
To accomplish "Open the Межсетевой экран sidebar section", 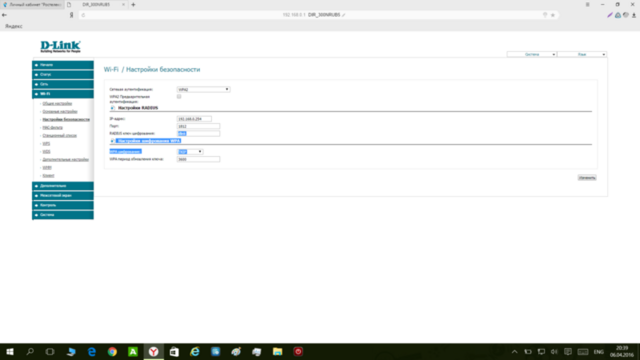I will tap(63, 196).
